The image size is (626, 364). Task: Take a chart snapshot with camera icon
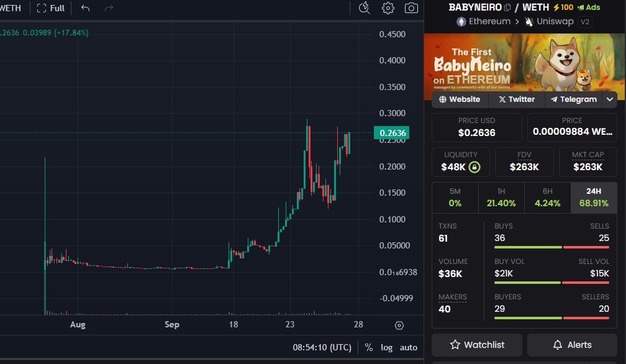pos(411,8)
